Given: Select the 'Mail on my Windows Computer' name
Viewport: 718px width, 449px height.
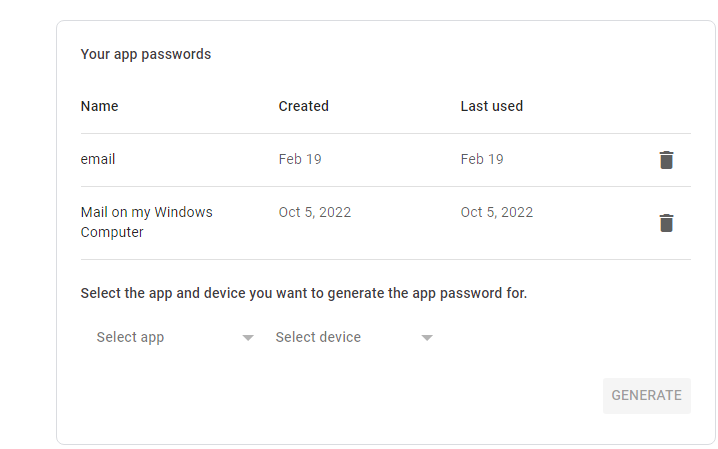Looking at the screenshot, I should tap(146, 222).
